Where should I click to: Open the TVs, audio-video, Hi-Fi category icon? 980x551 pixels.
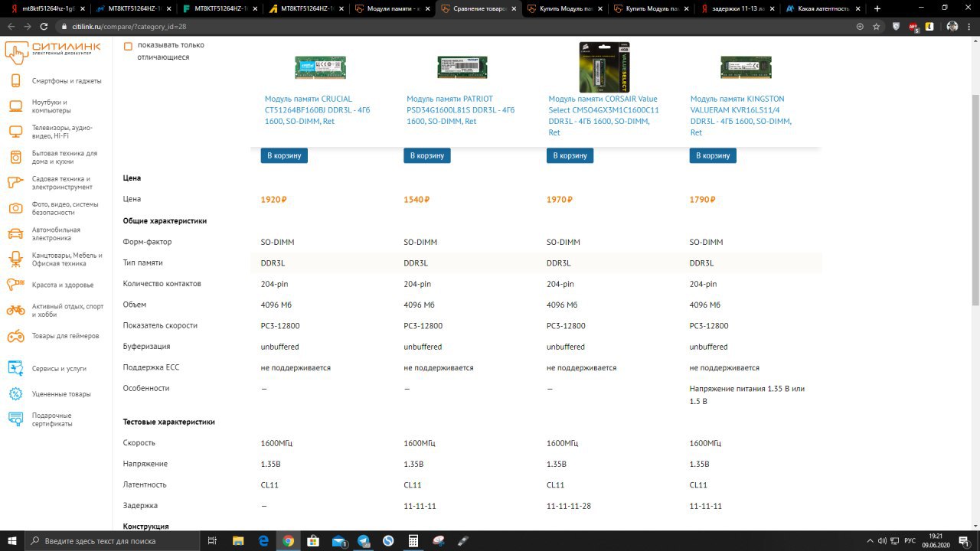point(15,132)
